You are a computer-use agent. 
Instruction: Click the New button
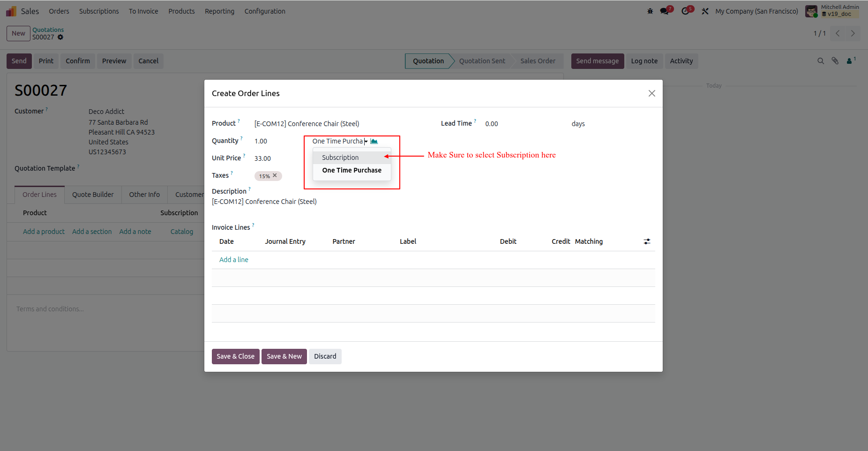[18, 33]
